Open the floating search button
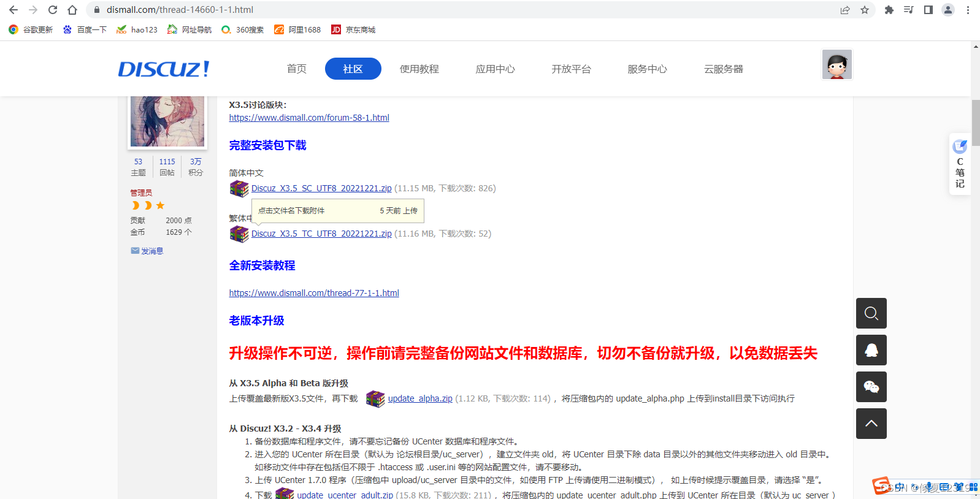Viewport: 980px width, 499px height. click(x=871, y=313)
